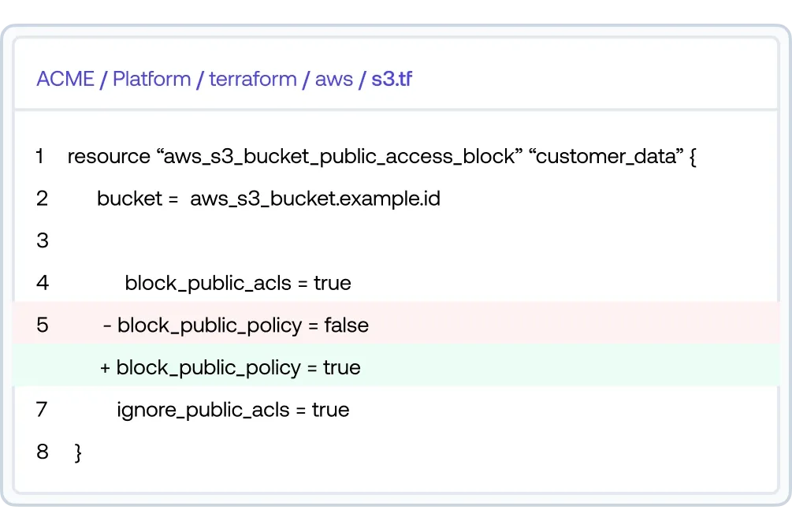Select the s3.tf file name

(392, 80)
